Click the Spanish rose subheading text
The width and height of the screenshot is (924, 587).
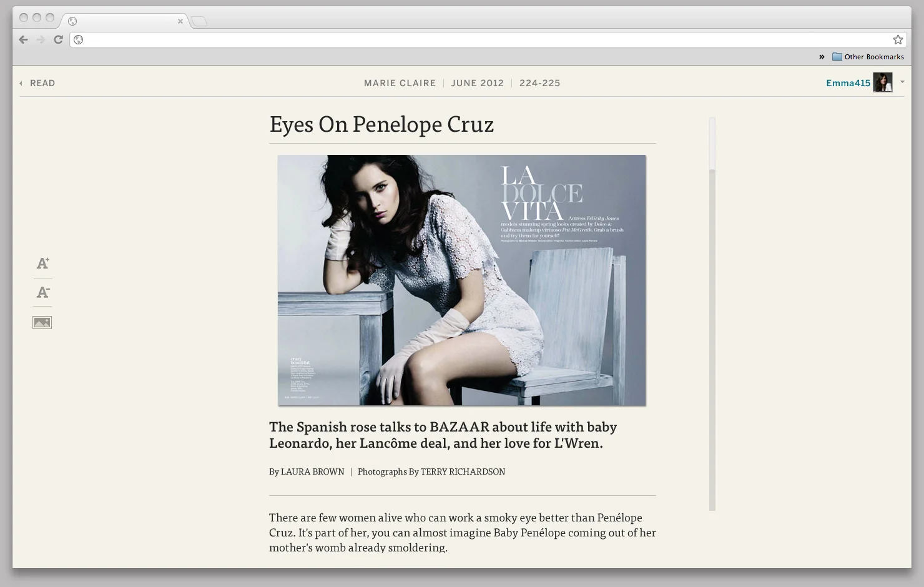[x=443, y=435]
